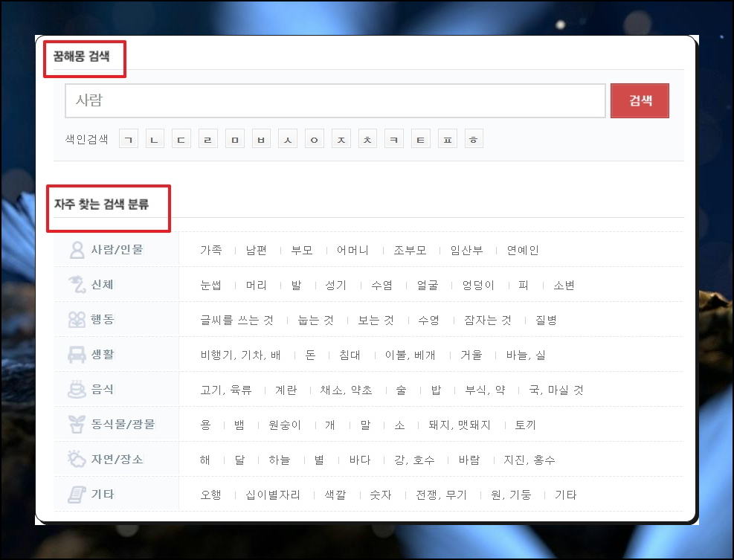
Task: Open the 남편 dream link
Action: 257,250
